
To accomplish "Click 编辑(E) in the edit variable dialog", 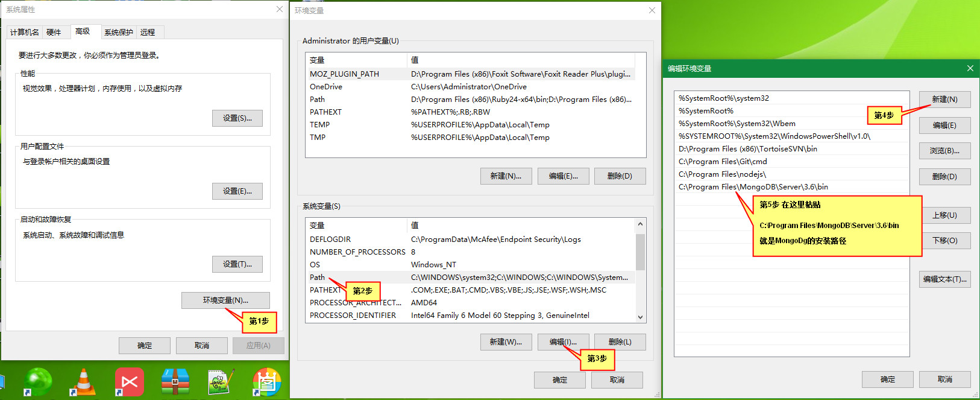I will [x=945, y=125].
